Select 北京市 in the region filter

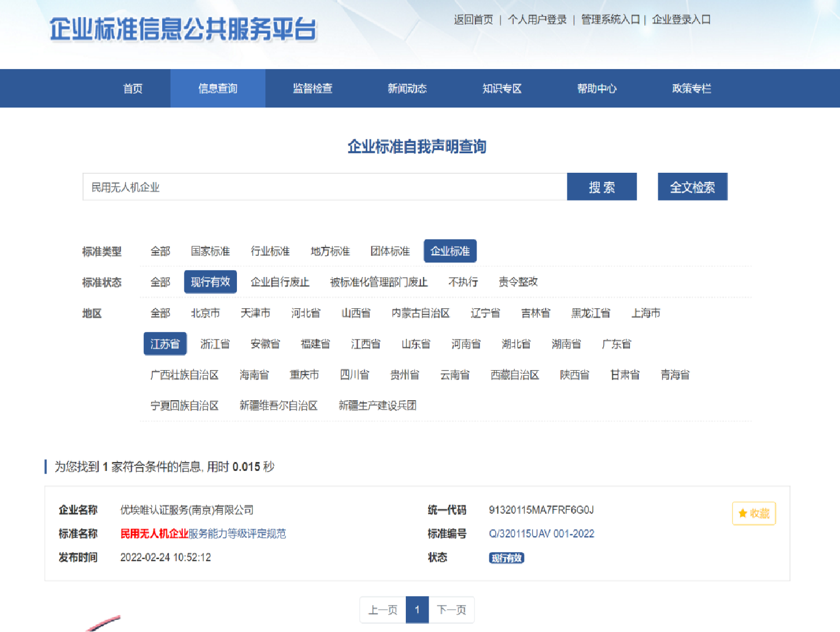[x=205, y=313]
